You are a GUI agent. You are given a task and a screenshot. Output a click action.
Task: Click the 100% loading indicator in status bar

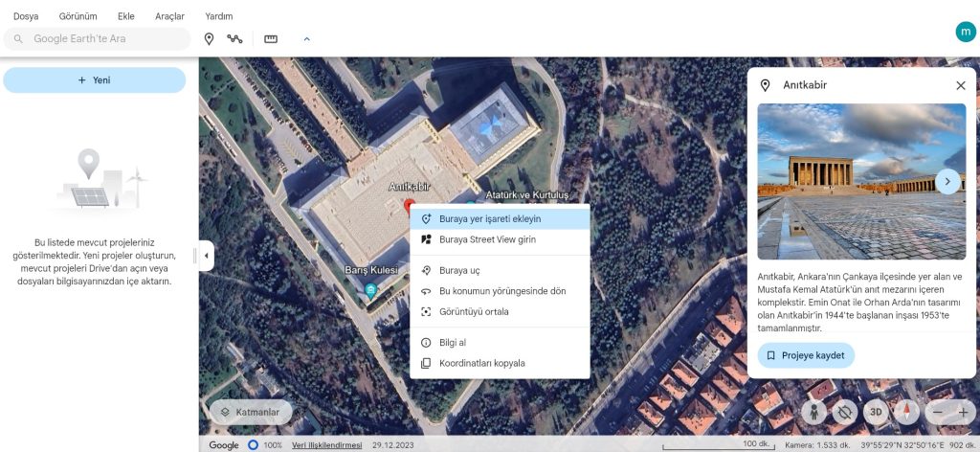pos(264,445)
